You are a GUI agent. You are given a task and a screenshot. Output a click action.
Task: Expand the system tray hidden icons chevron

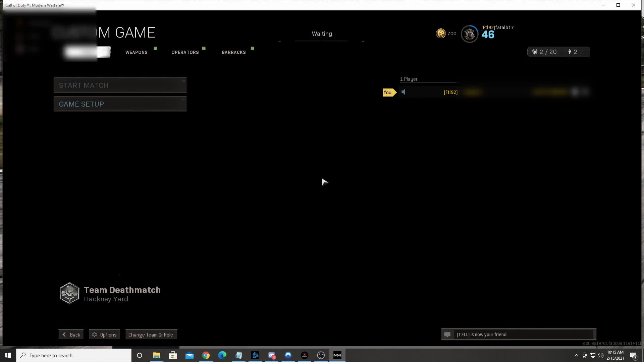coord(576,355)
